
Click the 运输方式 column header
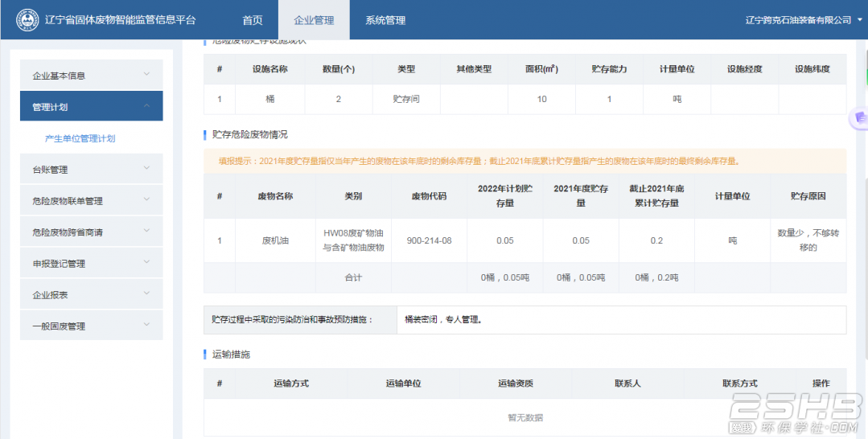pos(291,383)
